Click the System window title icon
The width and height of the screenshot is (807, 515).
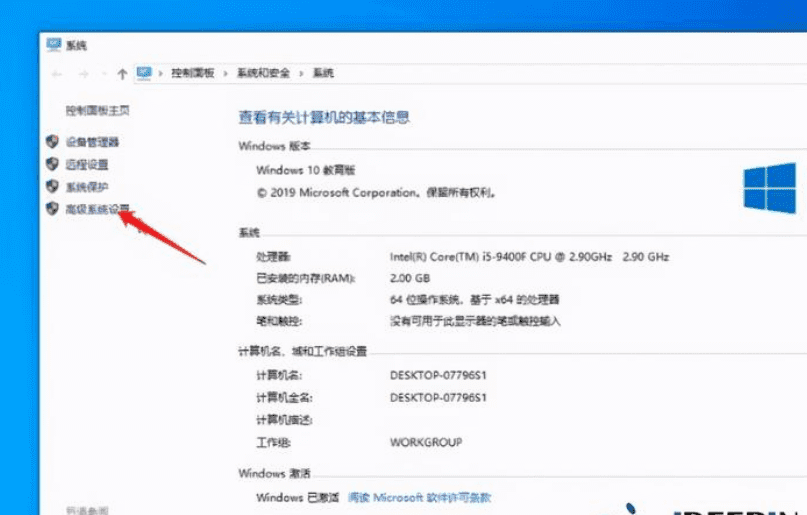[x=54, y=45]
